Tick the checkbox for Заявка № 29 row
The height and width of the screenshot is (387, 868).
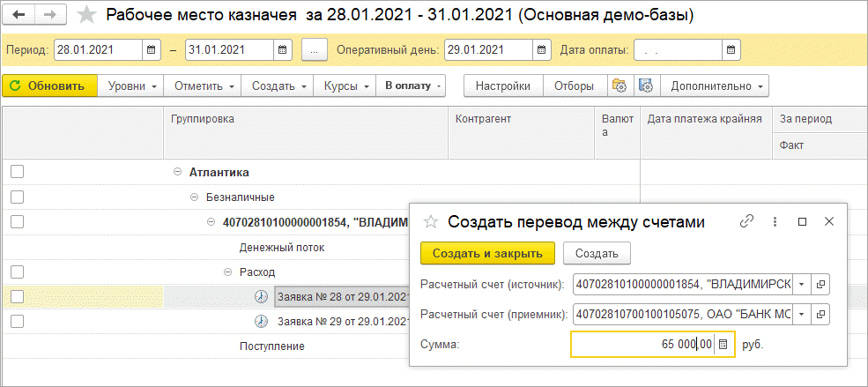point(17,322)
